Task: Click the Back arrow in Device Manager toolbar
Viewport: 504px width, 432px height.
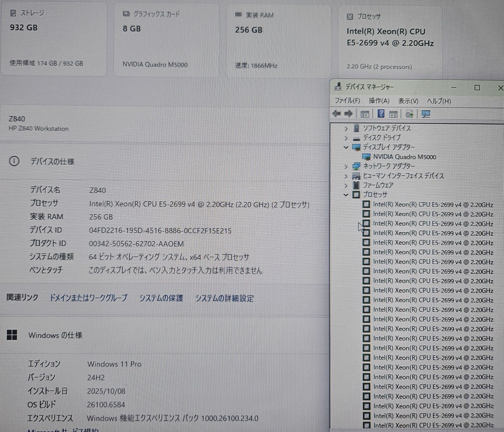Action: point(336,114)
